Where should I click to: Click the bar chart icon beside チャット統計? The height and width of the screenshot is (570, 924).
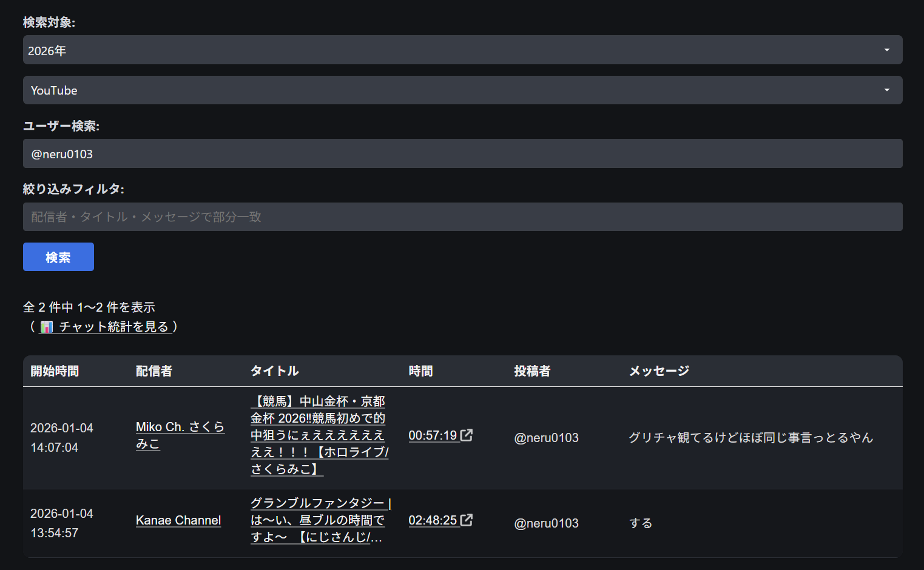(47, 327)
